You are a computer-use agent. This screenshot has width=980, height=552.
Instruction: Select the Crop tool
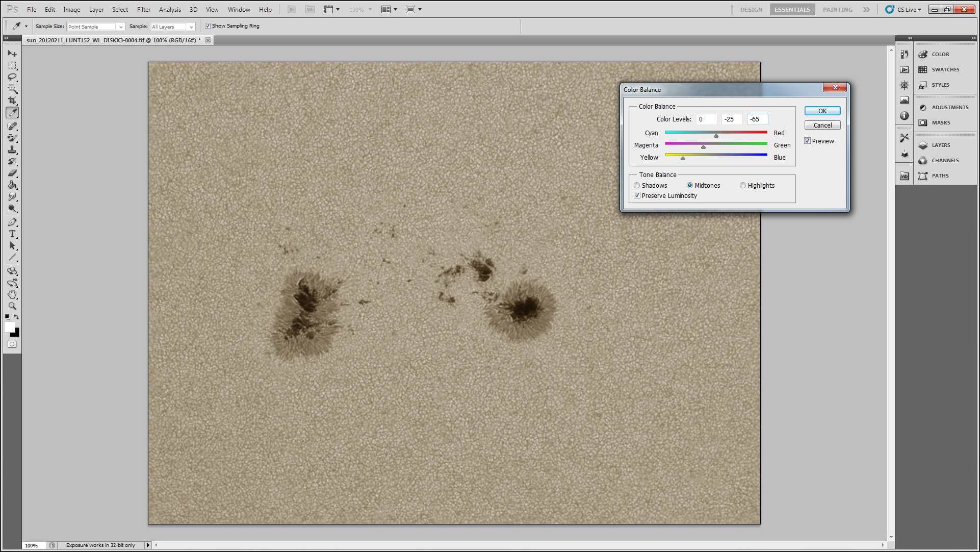(x=12, y=101)
